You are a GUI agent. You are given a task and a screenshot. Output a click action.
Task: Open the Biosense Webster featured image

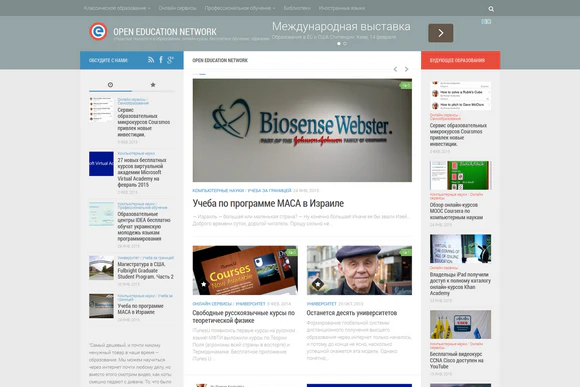point(302,130)
